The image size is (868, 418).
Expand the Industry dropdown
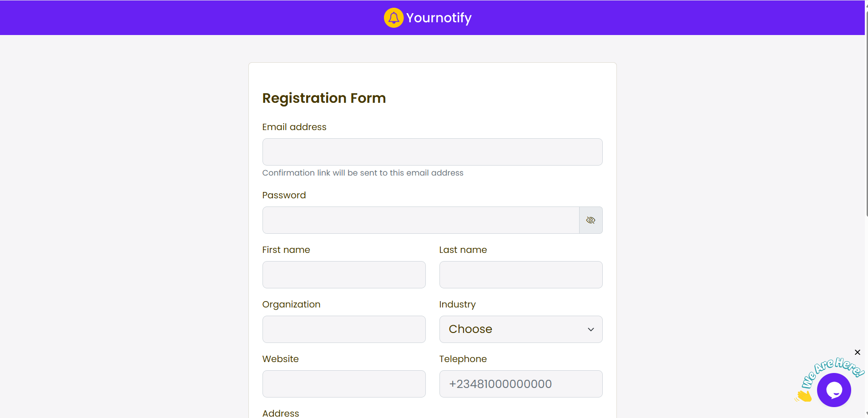tap(520, 329)
